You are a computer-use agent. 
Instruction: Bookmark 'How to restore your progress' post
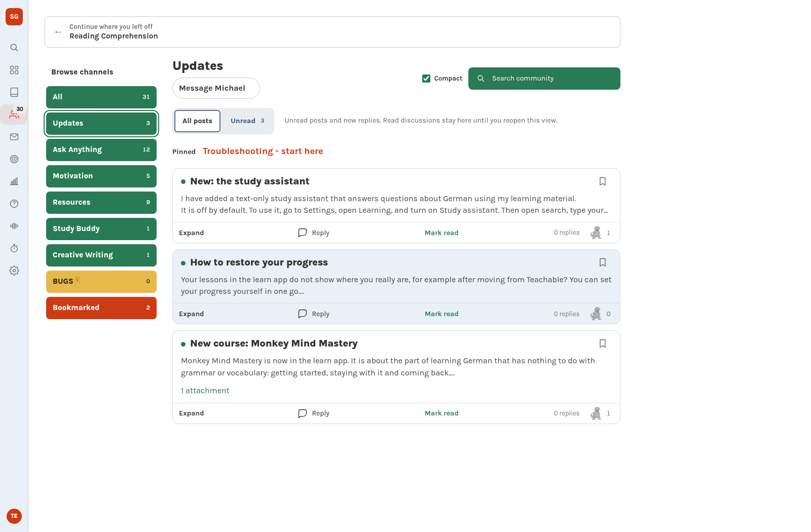(x=603, y=262)
